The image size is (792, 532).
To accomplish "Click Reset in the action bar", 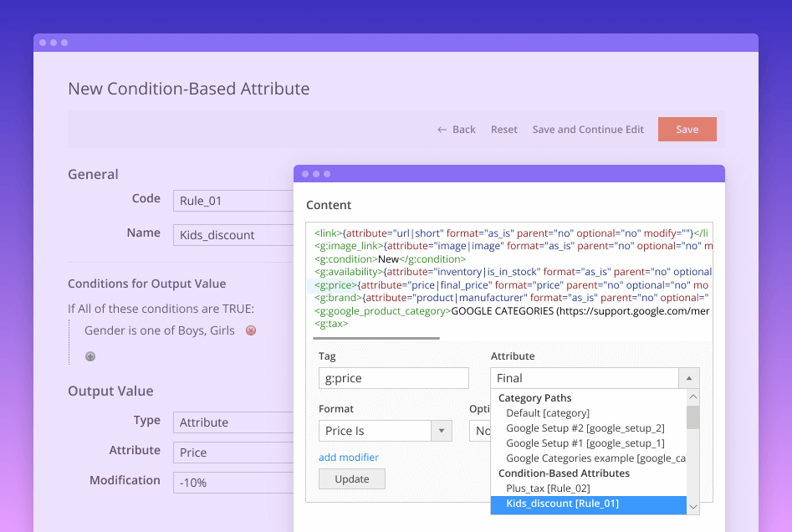I will [504, 129].
